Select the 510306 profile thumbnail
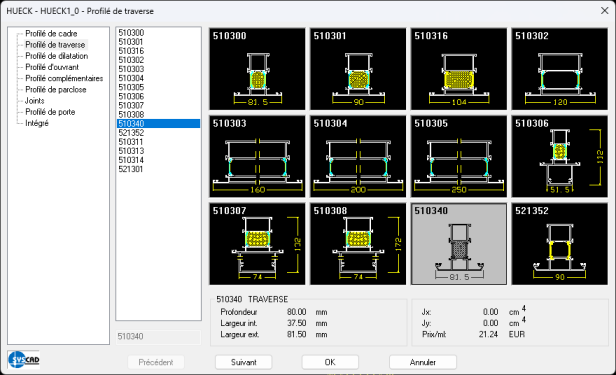The image size is (616, 375). 559,156
